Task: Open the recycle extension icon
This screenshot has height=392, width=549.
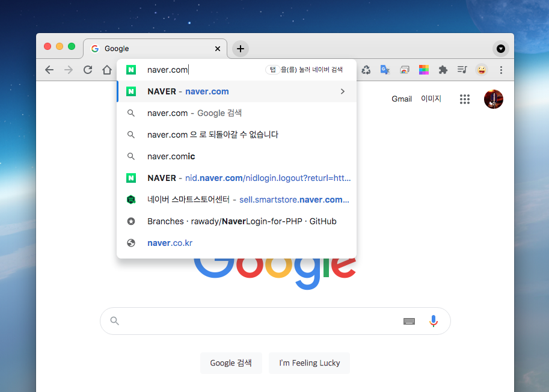Action: (x=366, y=70)
